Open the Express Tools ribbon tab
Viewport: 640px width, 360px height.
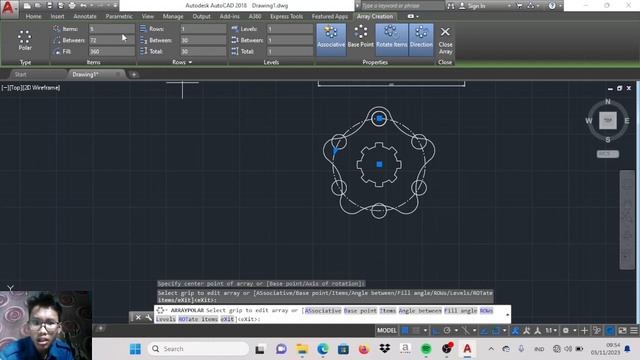(x=287, y=16)
